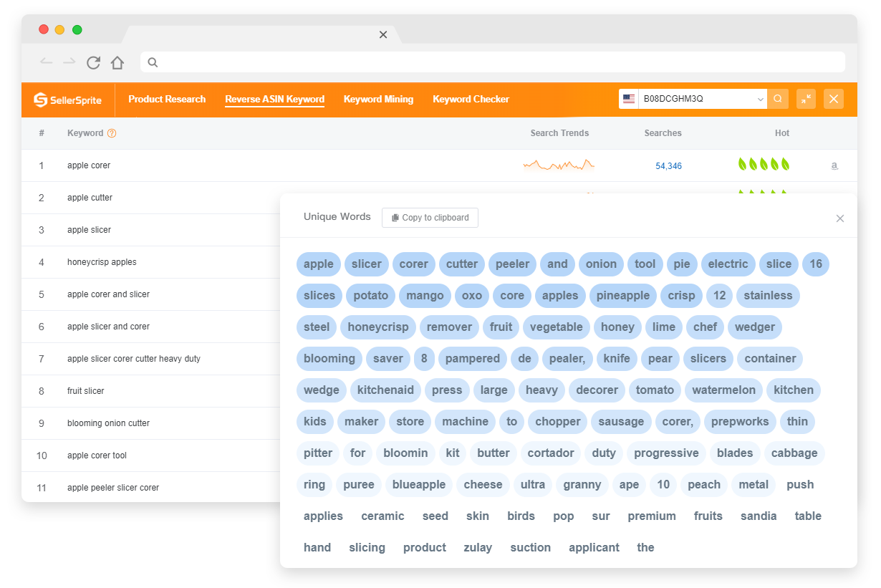The height and width of the screenshot is (588, 881).
Task: Open Amazon link icon for apple corer
Action: pos(834,165)
